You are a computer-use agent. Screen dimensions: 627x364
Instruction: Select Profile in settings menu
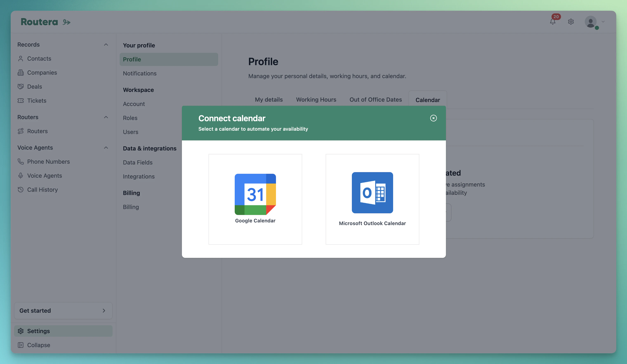[169, 59]
